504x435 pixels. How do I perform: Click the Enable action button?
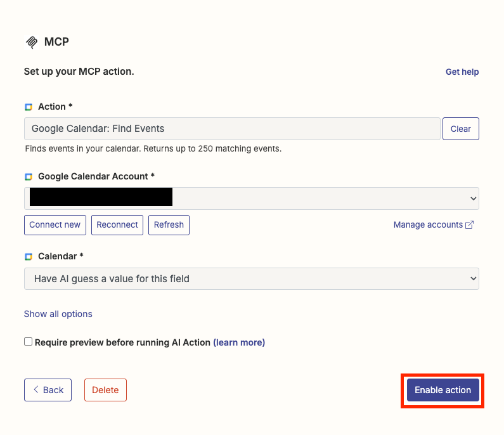[443, 390]
